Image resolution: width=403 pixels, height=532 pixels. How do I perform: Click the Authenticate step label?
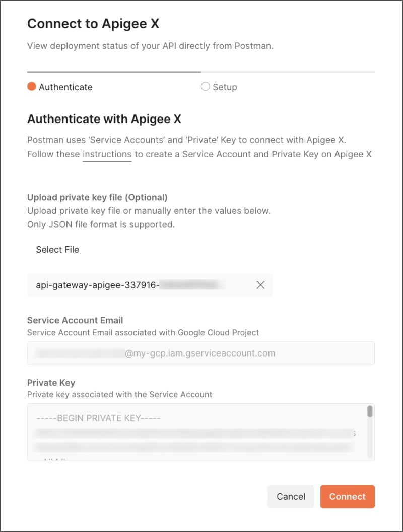[x=65, y=87]
